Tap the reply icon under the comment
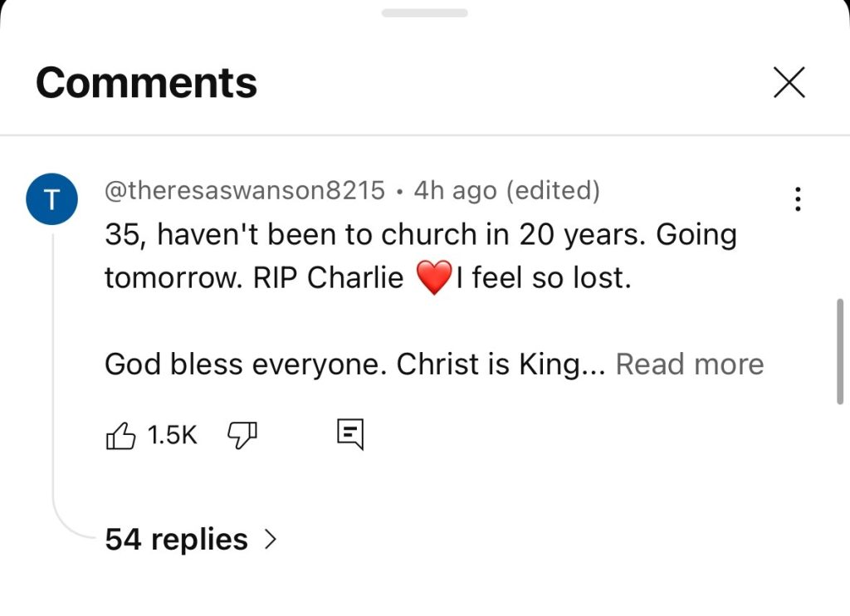The image size is (850, 616). [349, 433]
